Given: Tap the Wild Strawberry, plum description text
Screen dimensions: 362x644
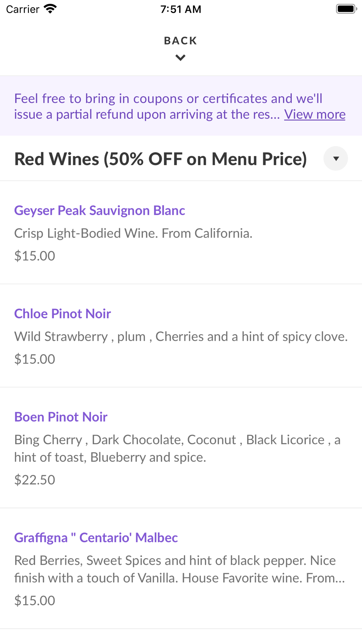Looking at the screenshot, I should coord(181,336).
